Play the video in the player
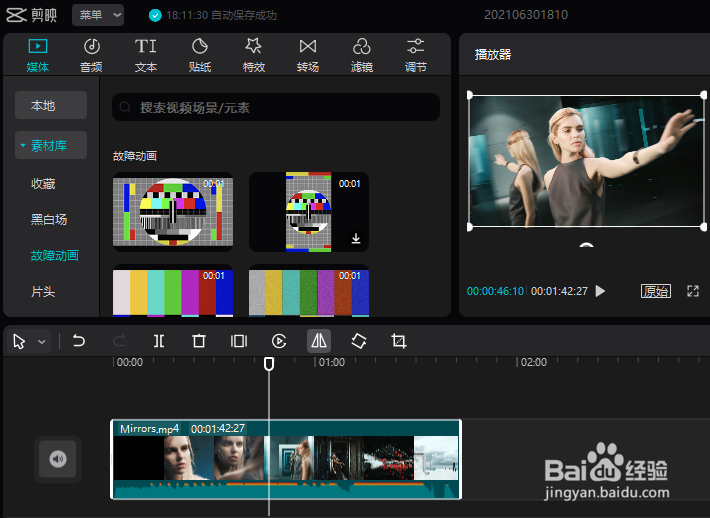This screenshot has width=710, height=518. coord(600,291)
